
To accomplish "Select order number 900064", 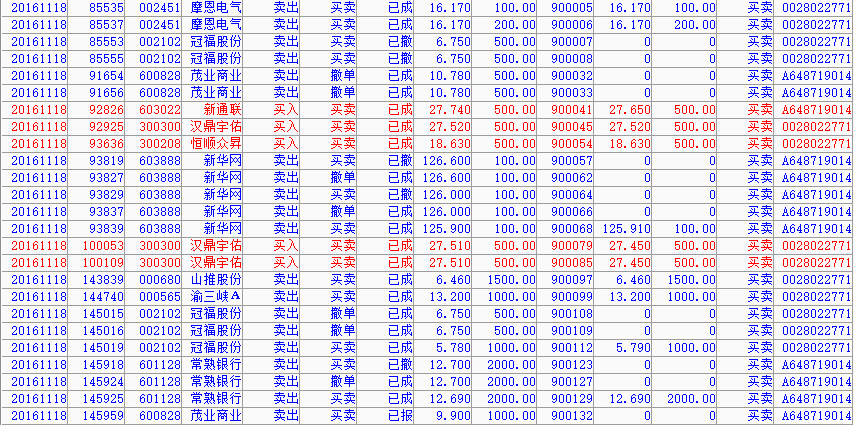I will coord(572,195).
